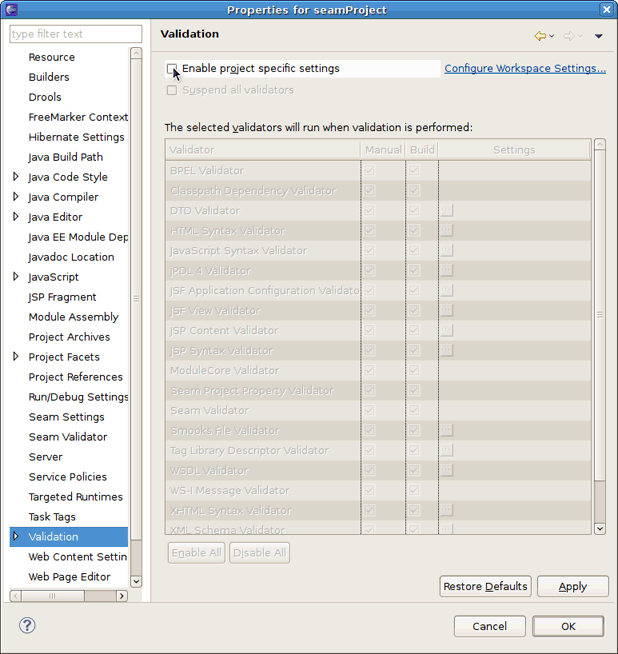The image size is (618, 654).
Task: Focus the type filter text field
Action: pos(76,34)
